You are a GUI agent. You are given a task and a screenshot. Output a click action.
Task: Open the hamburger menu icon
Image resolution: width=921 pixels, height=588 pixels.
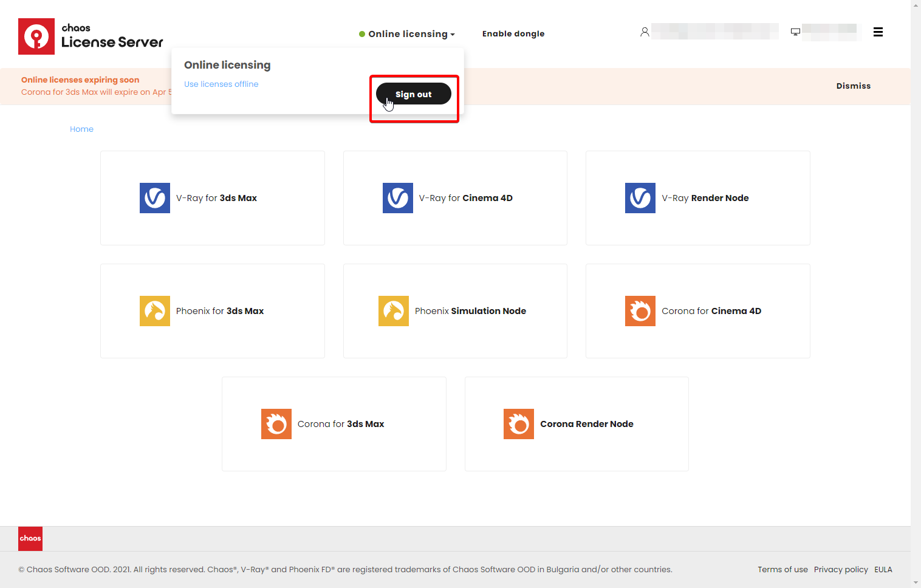pos(878,32)
